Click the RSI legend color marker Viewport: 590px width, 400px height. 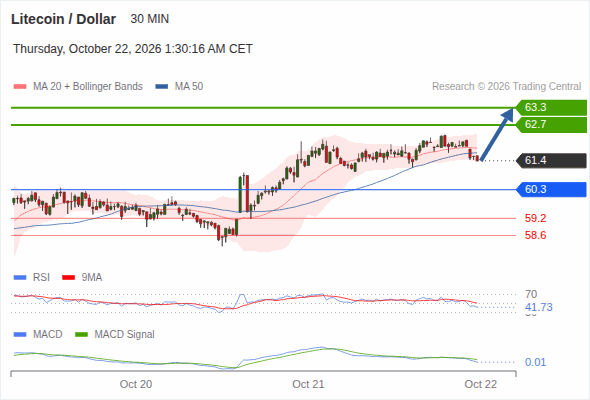(x=20, y=278)
